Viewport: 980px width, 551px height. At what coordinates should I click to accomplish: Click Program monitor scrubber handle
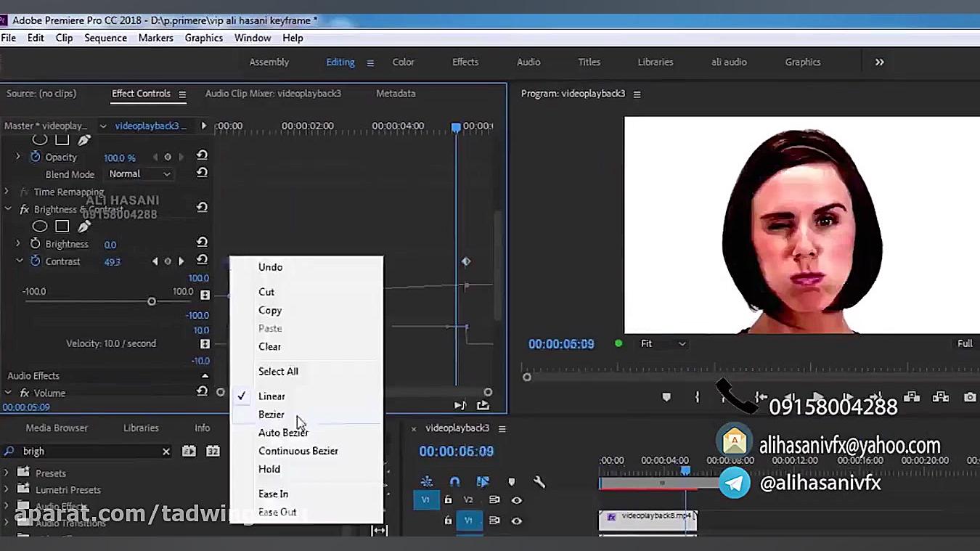[x=527, y=377]
